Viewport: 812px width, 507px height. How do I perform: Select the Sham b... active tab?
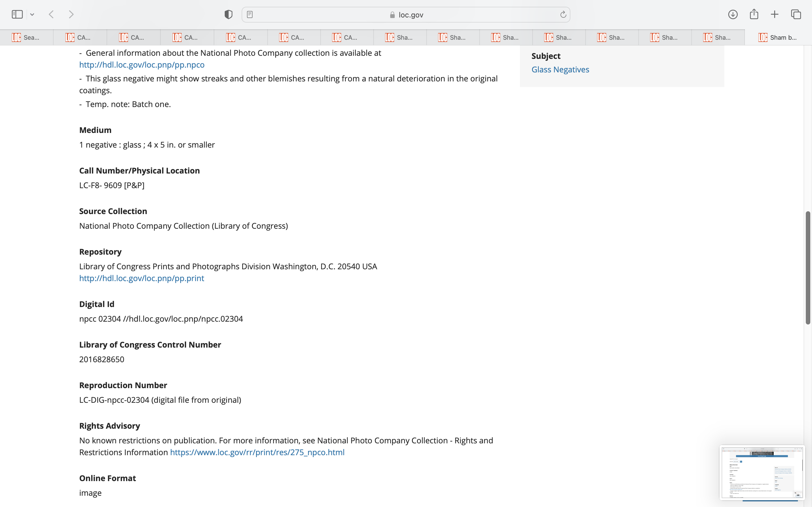point(778,37)
